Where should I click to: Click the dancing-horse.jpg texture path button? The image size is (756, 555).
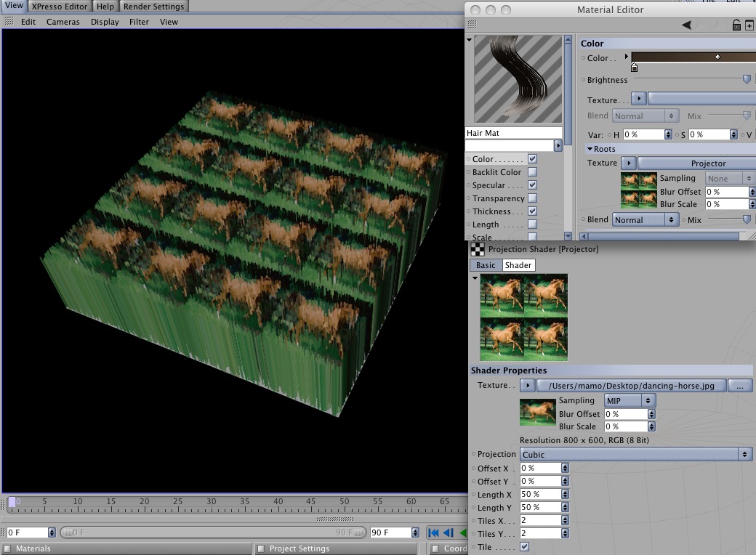click(631, 386)
